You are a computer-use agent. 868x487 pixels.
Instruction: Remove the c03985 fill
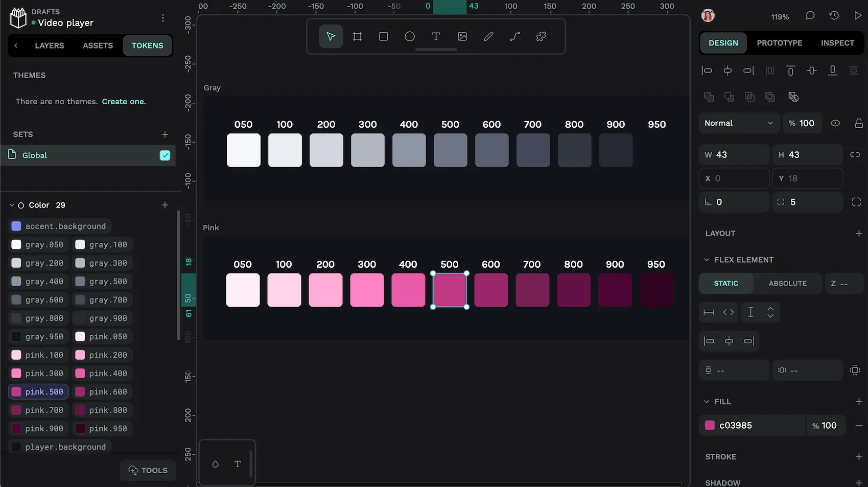(859, 425)
